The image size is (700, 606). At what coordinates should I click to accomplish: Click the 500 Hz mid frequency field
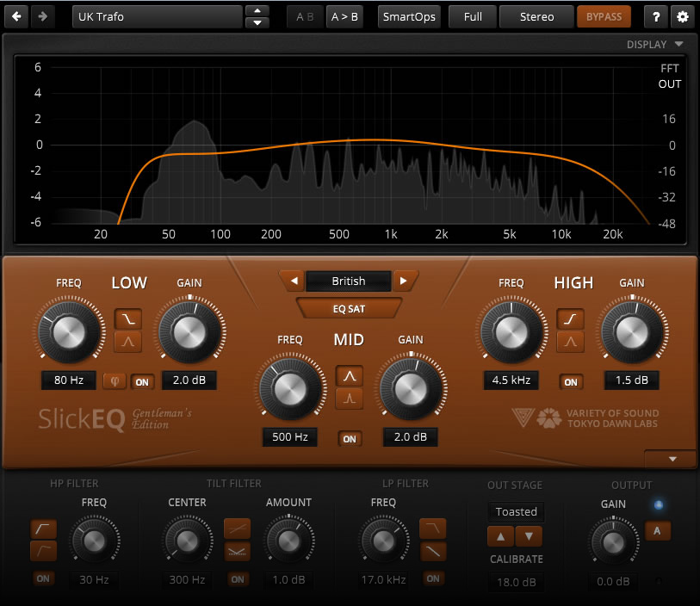tap(290, 437)
